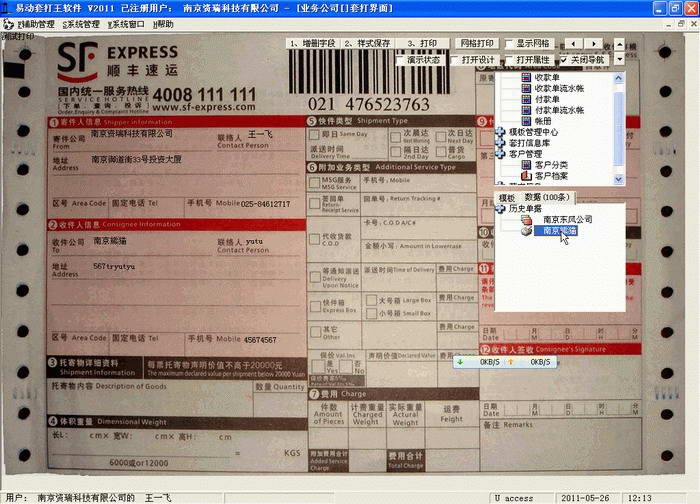700x504 pixels.
Task: Click the 收款单流水帐 document icon
Action: (x=526, y=88)
